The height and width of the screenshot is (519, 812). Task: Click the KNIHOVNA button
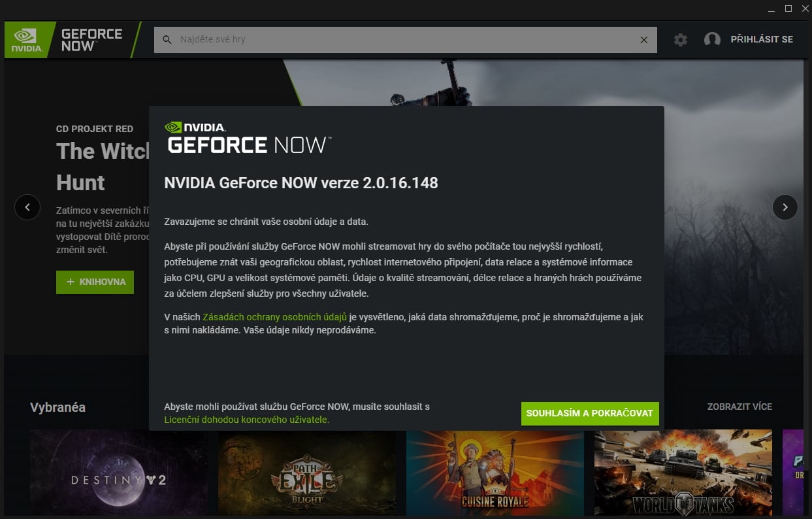pos(95,282)
